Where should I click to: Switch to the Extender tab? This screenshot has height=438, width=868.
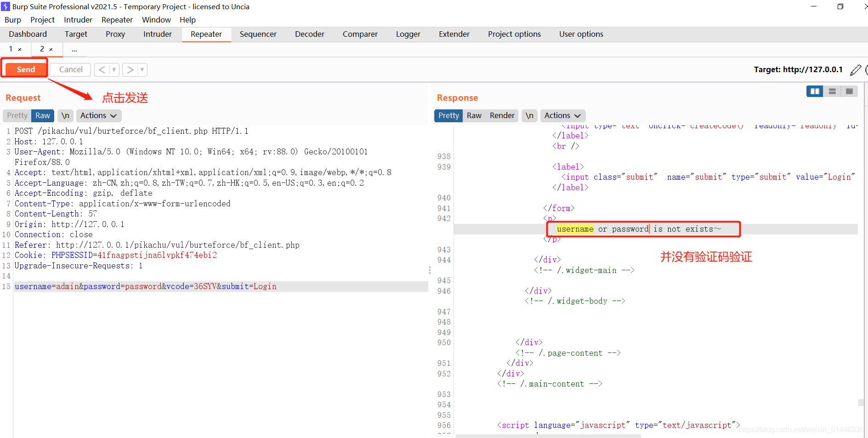tap(454, 34)
